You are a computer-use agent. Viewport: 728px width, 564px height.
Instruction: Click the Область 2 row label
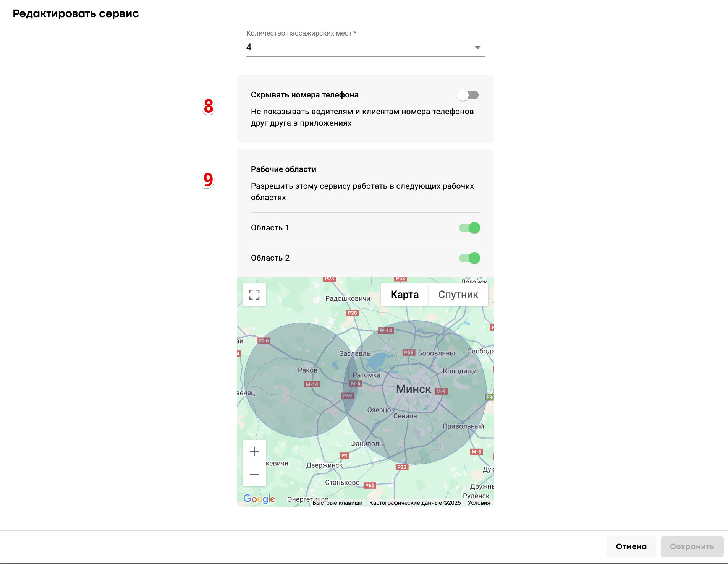point(270,258)
